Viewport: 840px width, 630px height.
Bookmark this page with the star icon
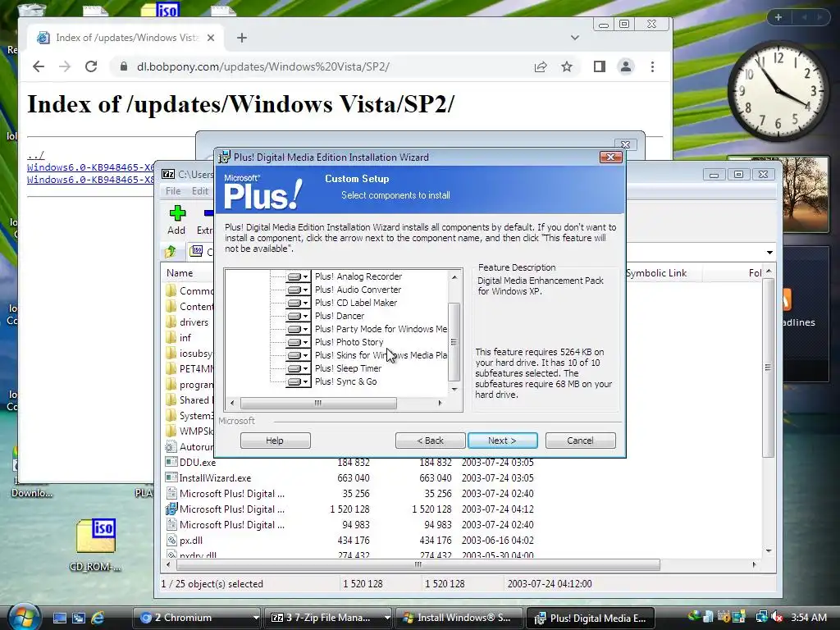click(567, 67)
